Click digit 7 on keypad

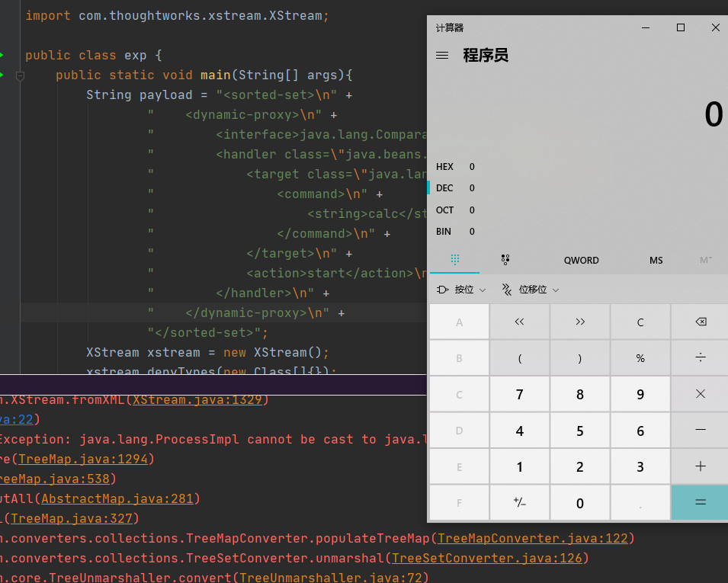pos(520,394)
